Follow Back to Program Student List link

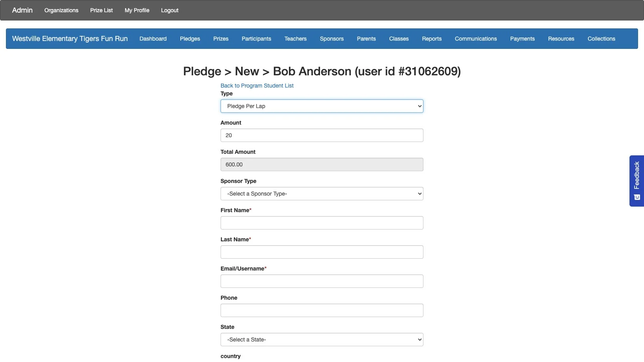point(257,86)
